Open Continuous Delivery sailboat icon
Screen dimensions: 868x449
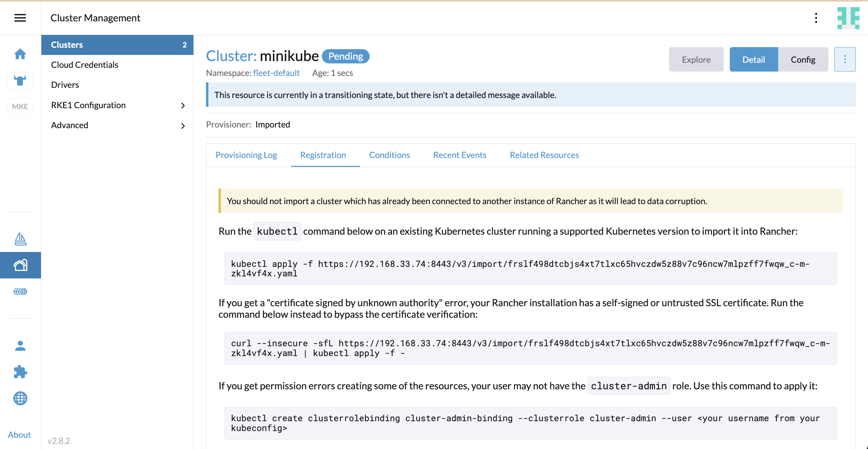tap(20, 239)
